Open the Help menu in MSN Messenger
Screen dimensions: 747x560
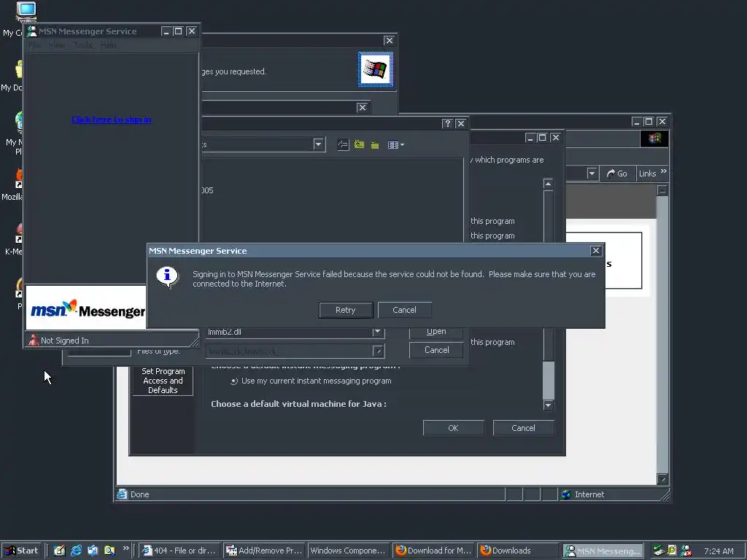coord(108,45)
